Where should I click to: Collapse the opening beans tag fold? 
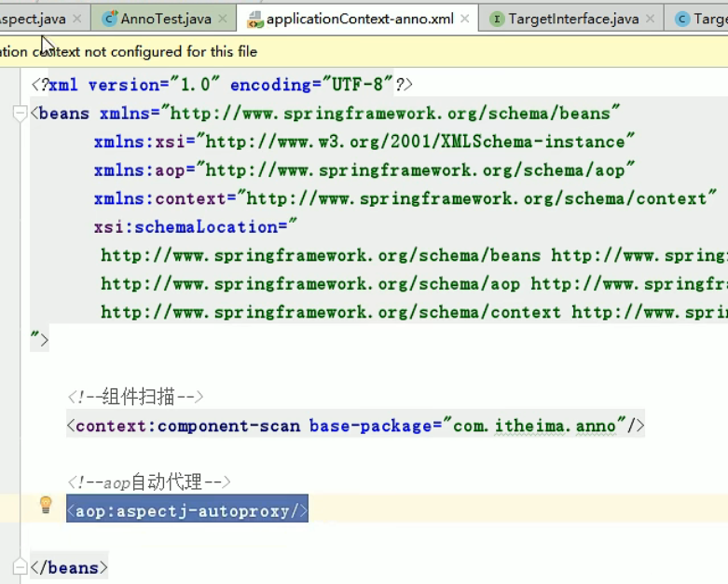(20, 114)
